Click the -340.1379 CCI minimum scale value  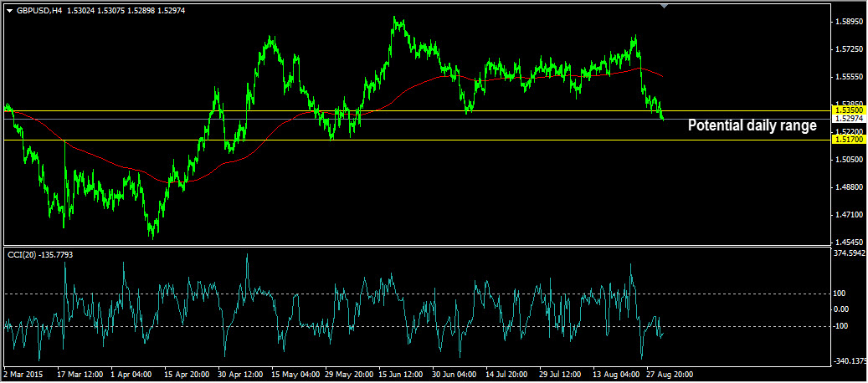(x=850, y=361)
